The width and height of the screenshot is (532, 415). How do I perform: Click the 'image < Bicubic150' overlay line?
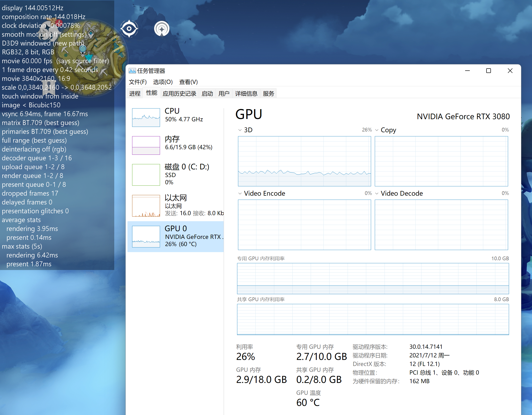[31, 105]
